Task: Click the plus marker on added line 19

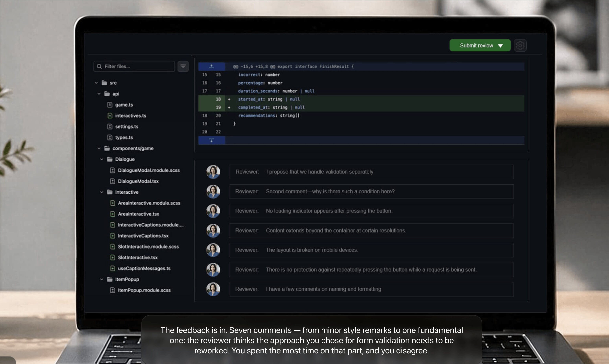Action: coord(229,108)
